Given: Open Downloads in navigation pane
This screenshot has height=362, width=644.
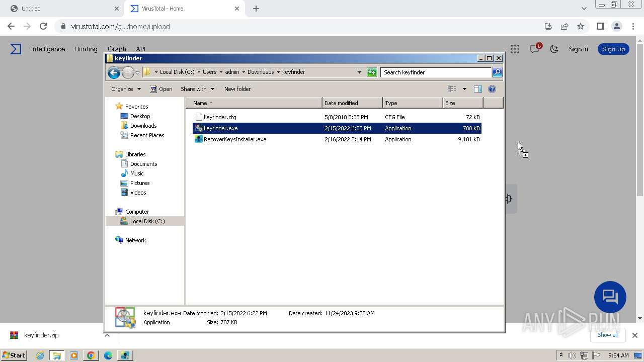Looking at the screenshot, I should pos(143,126).
